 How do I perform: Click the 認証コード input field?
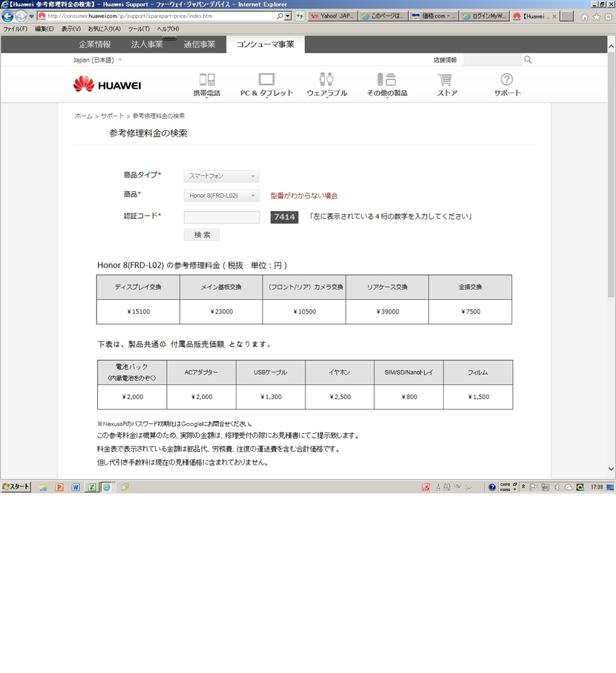click(x=222, y=217)
